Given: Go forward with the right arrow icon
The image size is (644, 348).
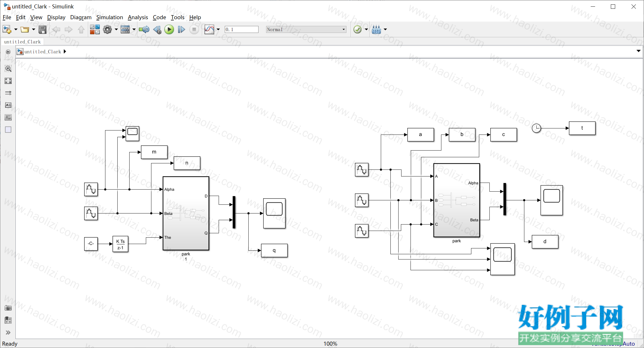Looking at the screenshot, I should [x=69, y=29].
